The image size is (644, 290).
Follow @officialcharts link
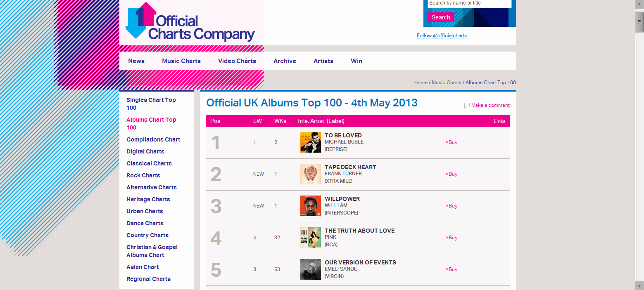[x=442, y=35]
